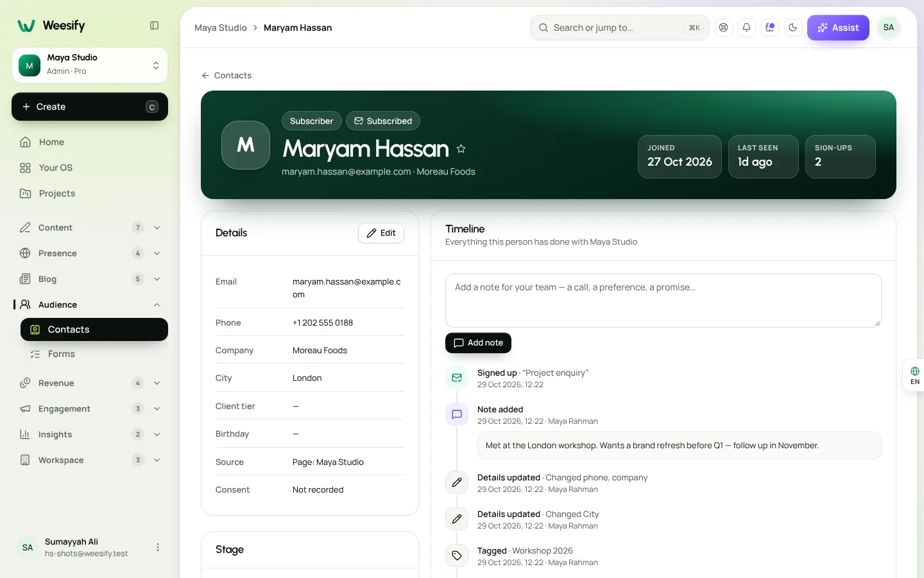The image size is (924, 578).
Task: Click the Add note button
Action: [478, 343]
